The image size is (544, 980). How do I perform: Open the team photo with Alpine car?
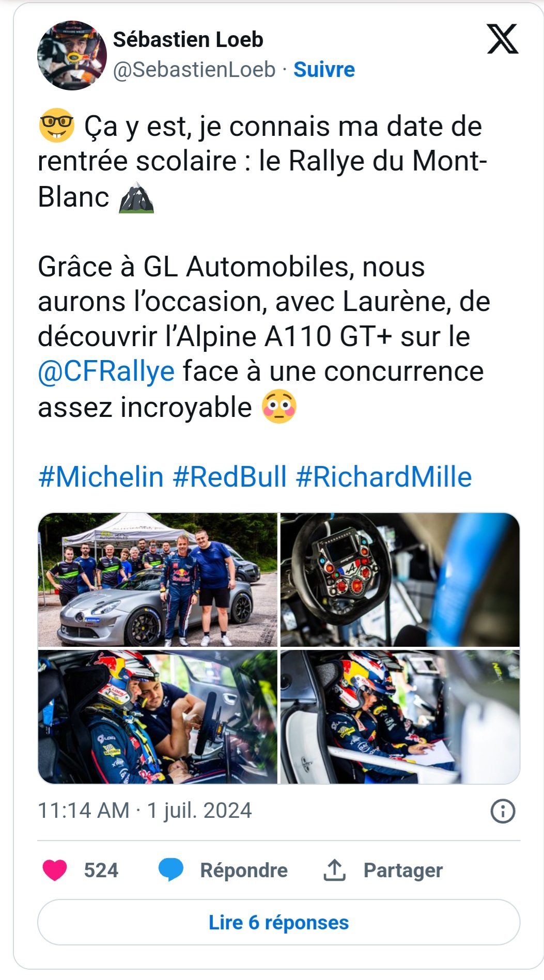pos(158,580)
